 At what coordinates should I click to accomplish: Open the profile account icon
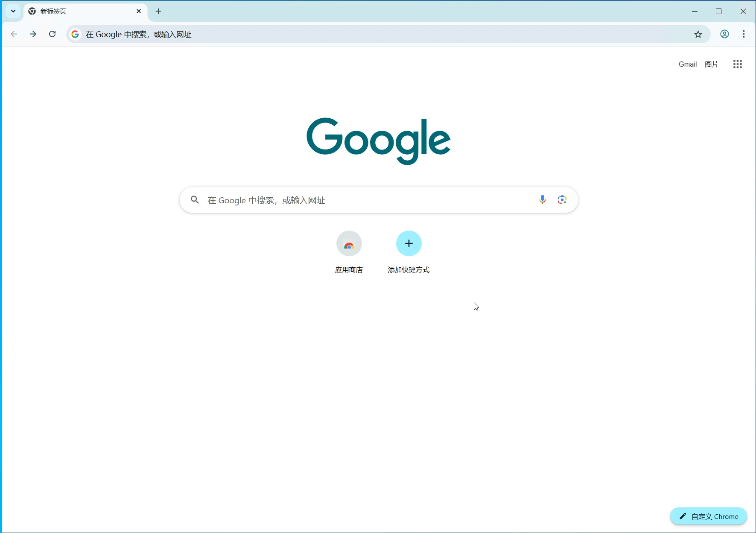click(724, 34)
